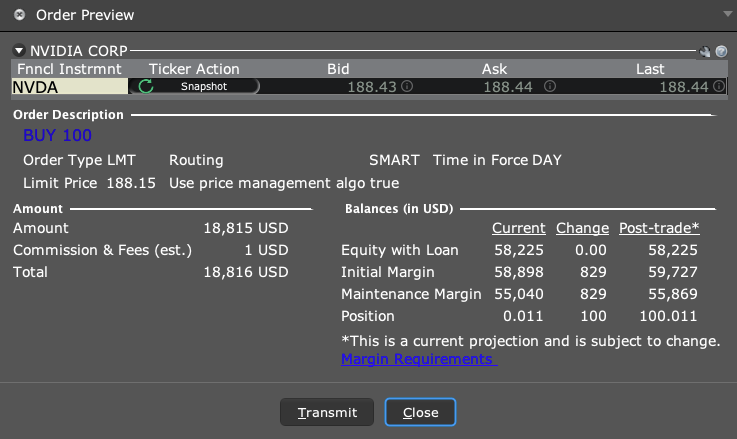Click the info icon beside Last 188.44
The image size is (737, 439).
coord(719,86)
